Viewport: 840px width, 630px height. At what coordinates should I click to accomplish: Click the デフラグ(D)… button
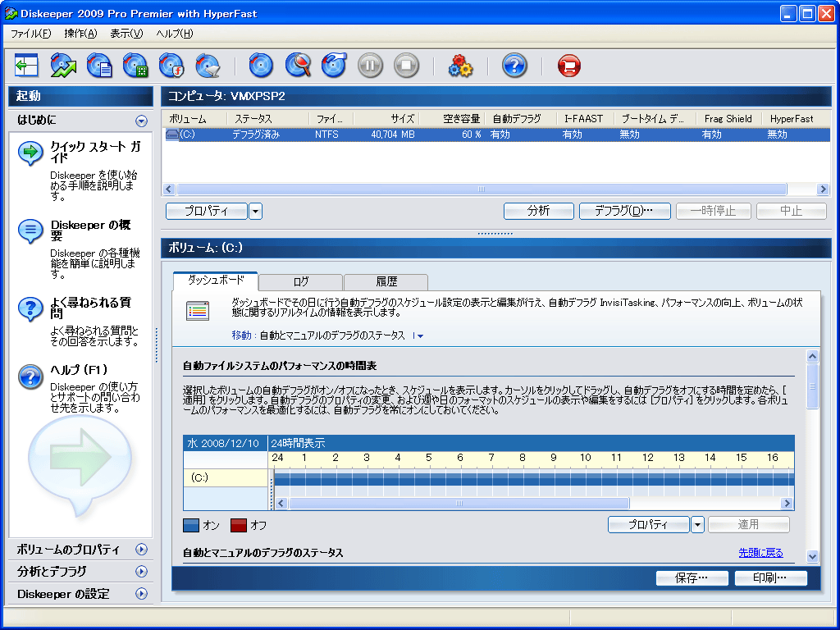coord(624,211)
